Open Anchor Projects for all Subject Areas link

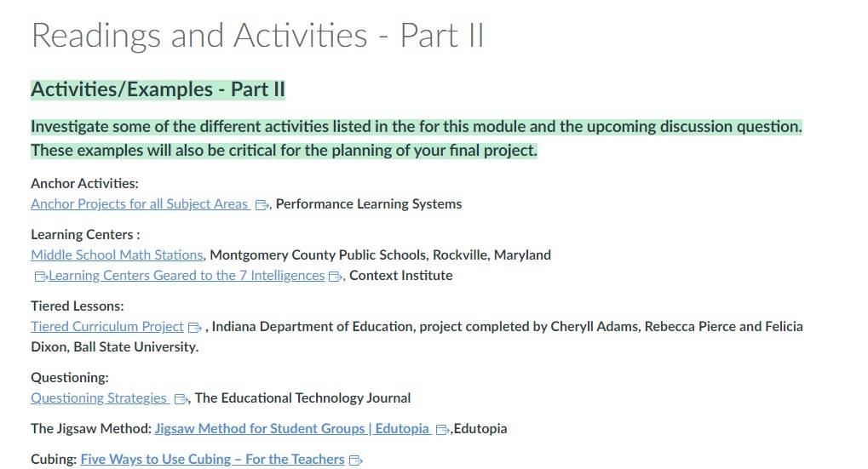pos(141,204)
